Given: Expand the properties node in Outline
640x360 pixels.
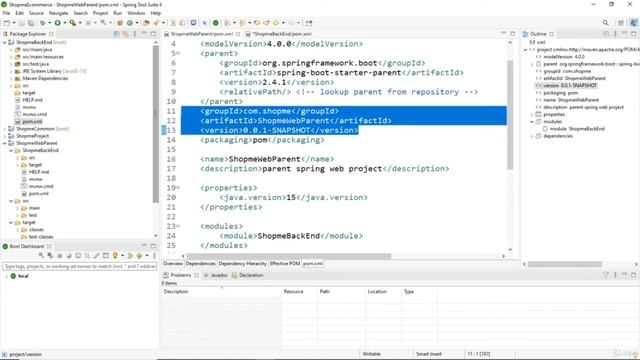Looking at the screenshot, I should click(x=532, y=115).
